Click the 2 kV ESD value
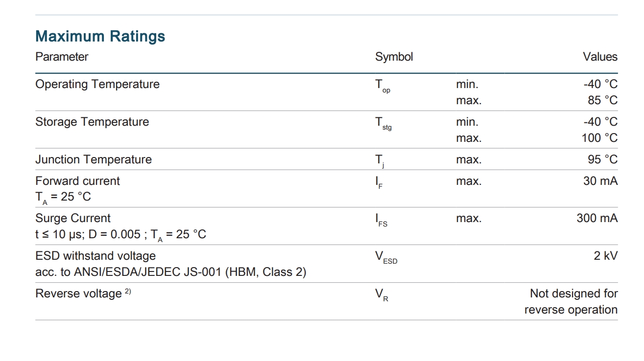 pyautogui.click(x=605, y=256)
